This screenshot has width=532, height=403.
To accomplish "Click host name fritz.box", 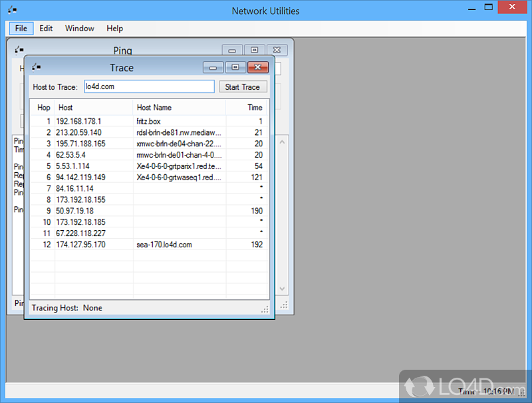I will [148, 122].
